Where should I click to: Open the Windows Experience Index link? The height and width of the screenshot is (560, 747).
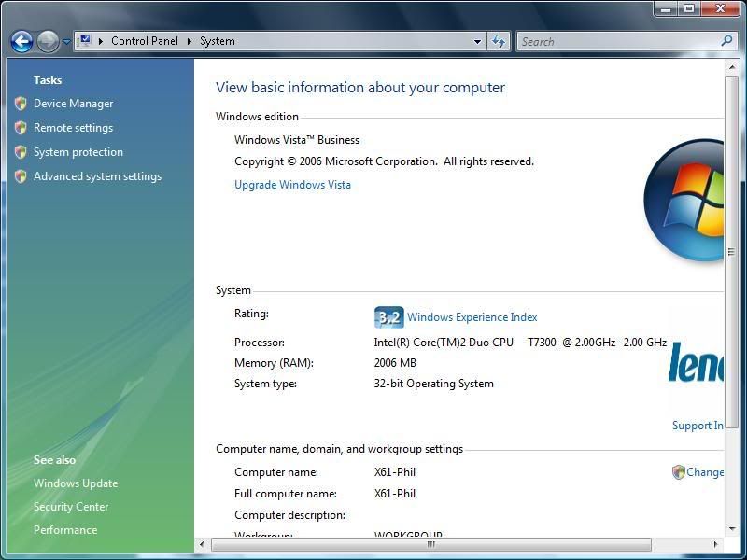[472, 317]
